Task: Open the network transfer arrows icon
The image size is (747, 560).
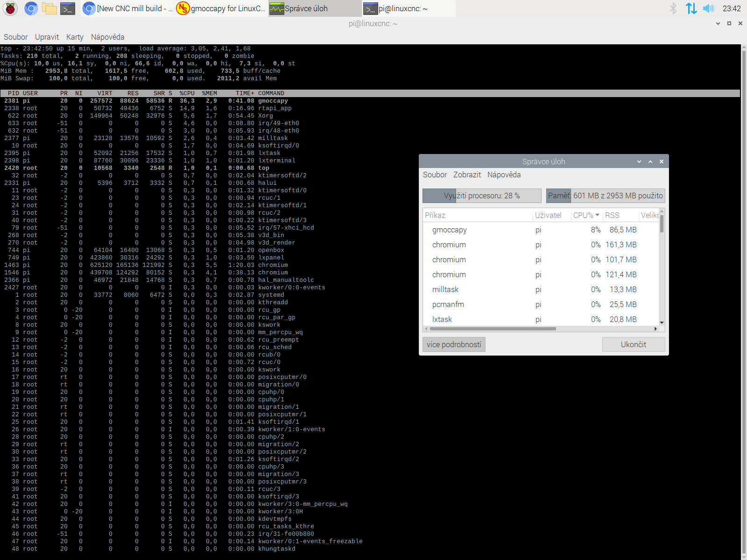Action: click(691, 8)
